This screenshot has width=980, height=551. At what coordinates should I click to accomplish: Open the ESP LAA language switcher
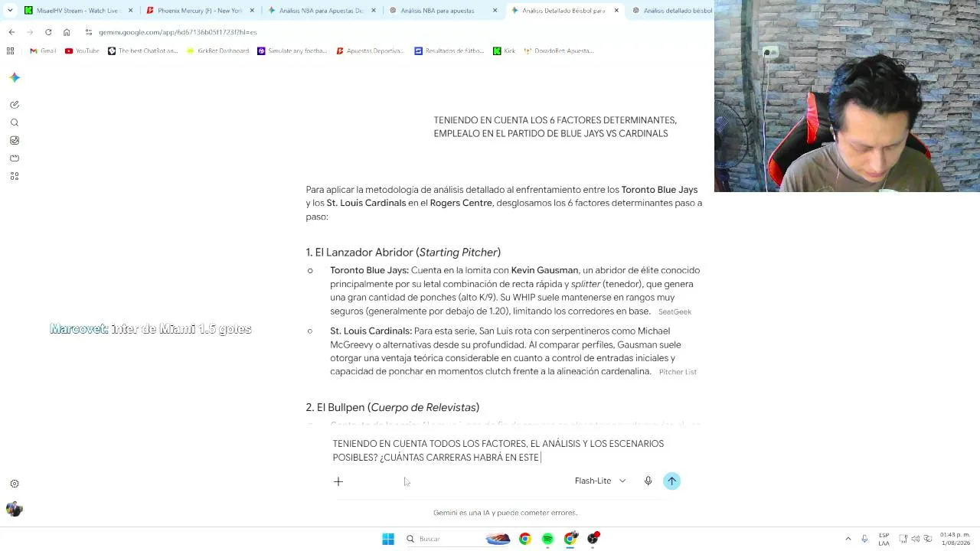tap(884, 539)
